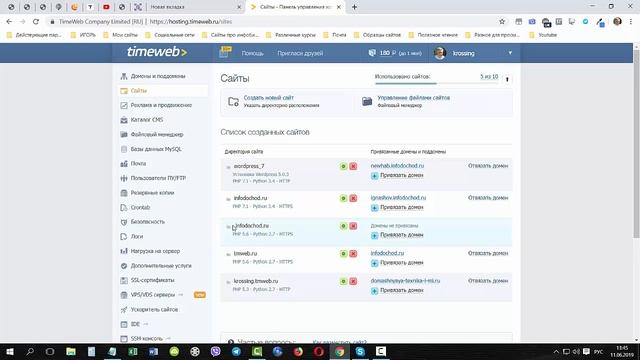Click the page vertical scrollbar

(636, 143)
